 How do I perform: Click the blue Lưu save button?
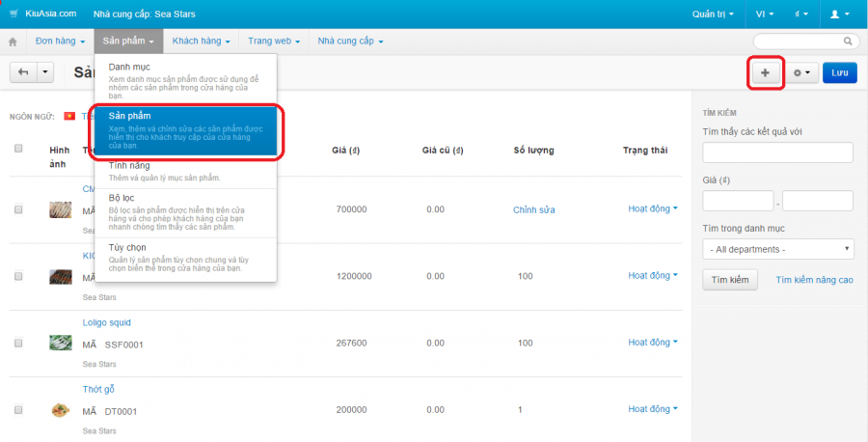pyautogui.click(x=840, y=73)
